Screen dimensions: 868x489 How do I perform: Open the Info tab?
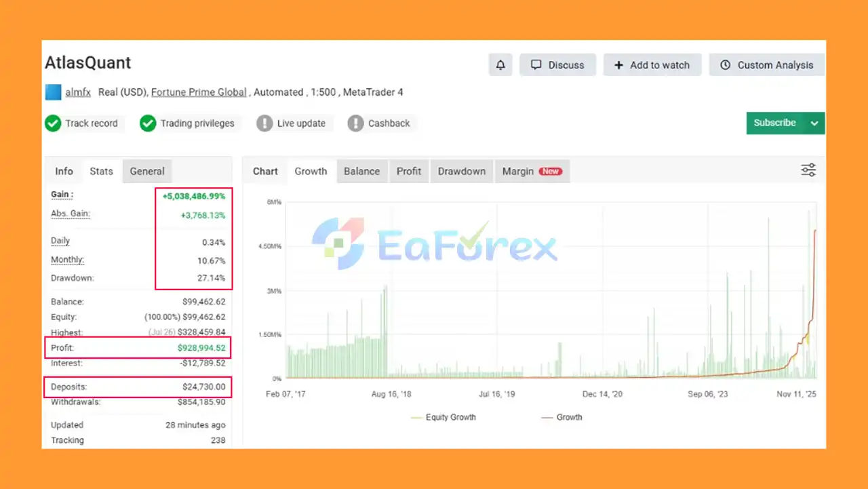64,172
